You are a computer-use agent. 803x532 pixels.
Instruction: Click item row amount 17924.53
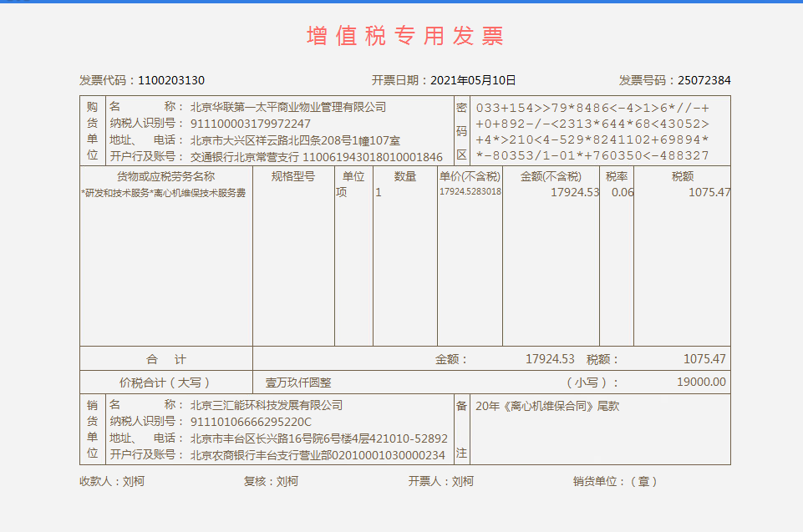pyautogui.click(x=575, y=193)
